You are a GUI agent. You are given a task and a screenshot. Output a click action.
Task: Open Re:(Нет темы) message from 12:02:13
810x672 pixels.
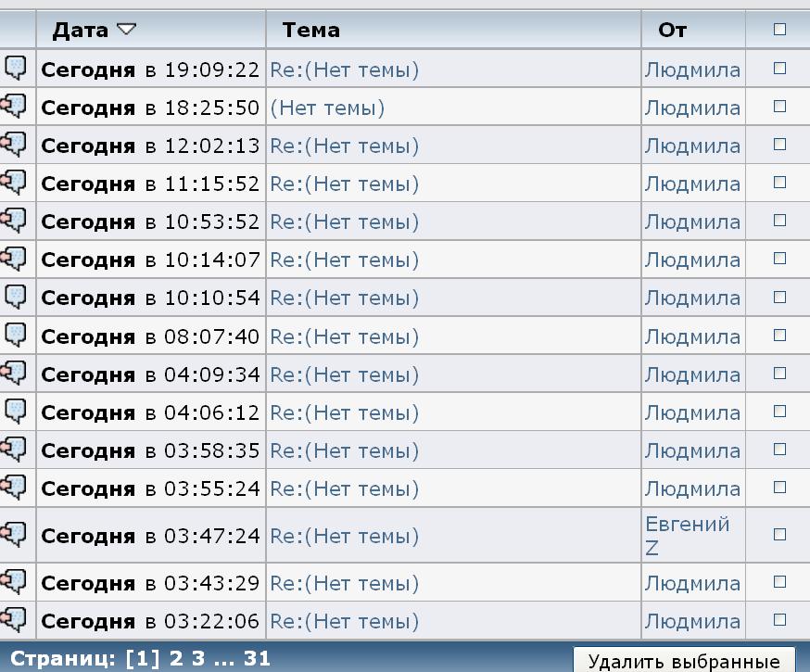pyautogui.click(x=345, y=146)
